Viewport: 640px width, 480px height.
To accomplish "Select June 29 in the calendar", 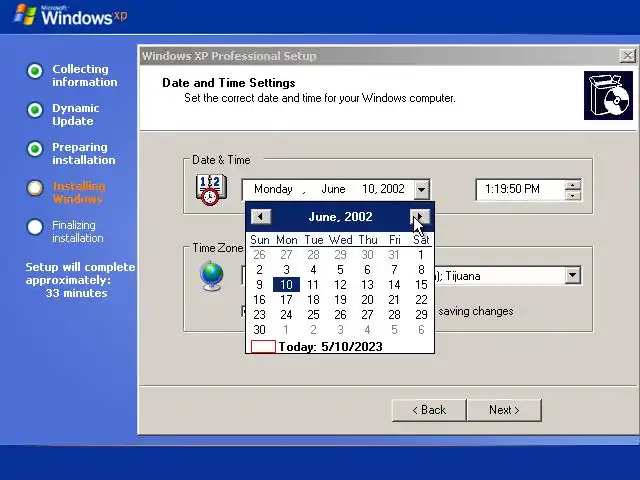I will point(421,315).
